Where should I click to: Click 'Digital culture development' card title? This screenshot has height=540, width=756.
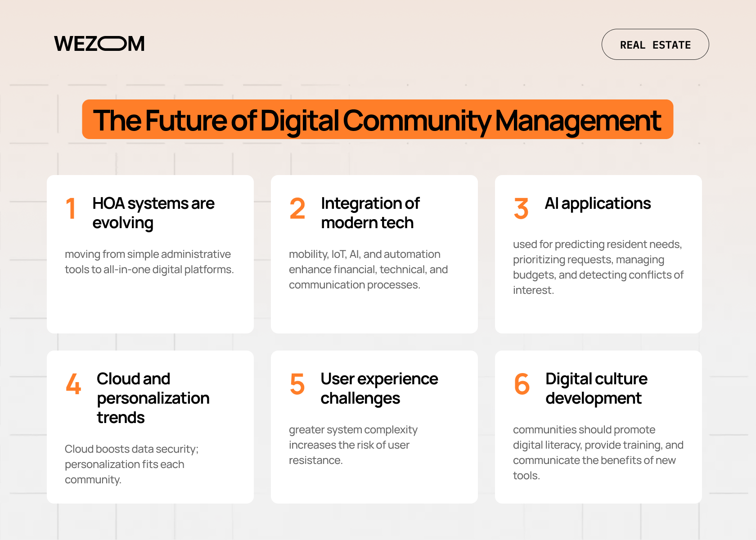click(x=596, y=388)
